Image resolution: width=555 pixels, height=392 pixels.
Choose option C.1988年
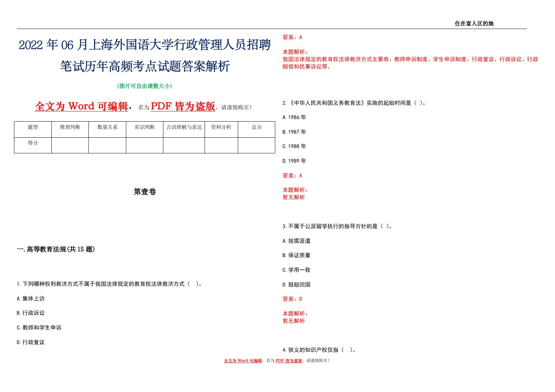294,146
